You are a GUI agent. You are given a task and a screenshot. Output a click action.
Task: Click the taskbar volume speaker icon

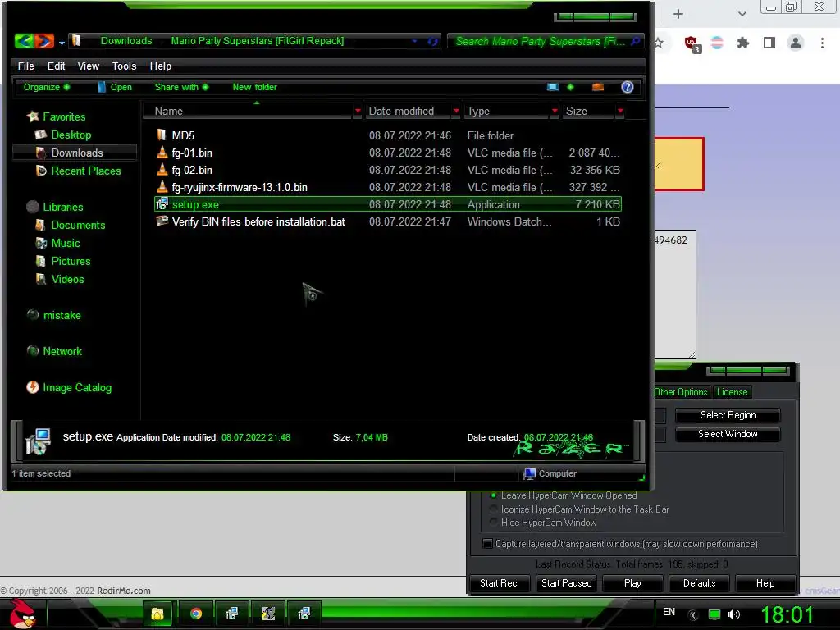734,614
